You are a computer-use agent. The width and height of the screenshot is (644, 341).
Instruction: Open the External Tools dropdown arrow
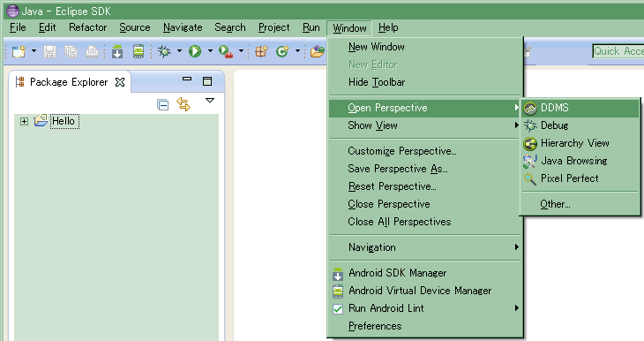pyautogui.click(x=241, y=51)
